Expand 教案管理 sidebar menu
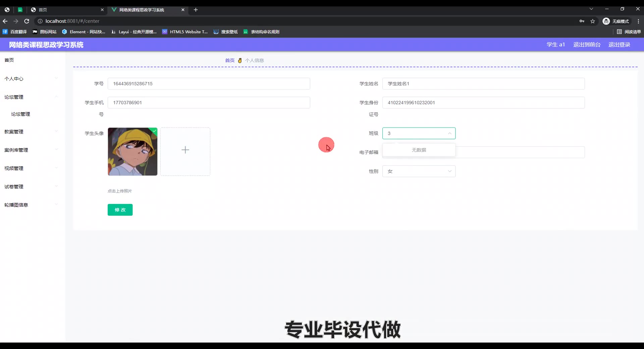The image size is (644, 349). tap(30, 132)
